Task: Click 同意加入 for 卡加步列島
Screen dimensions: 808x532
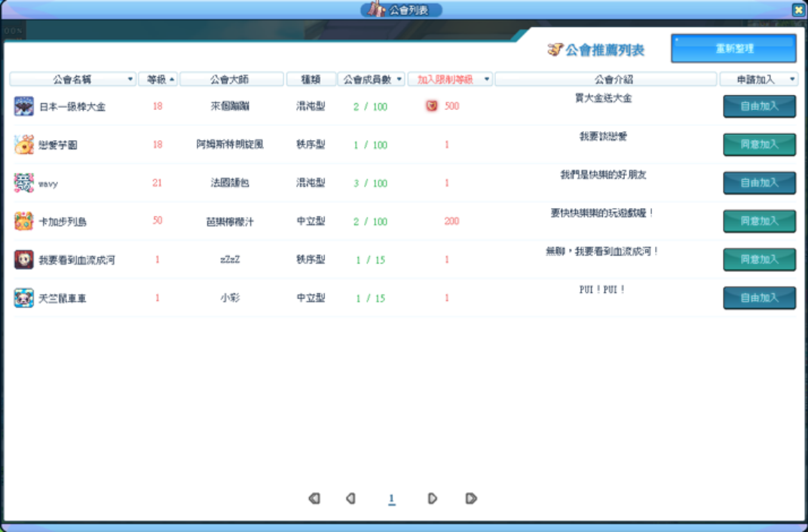Action: point(760,221)
